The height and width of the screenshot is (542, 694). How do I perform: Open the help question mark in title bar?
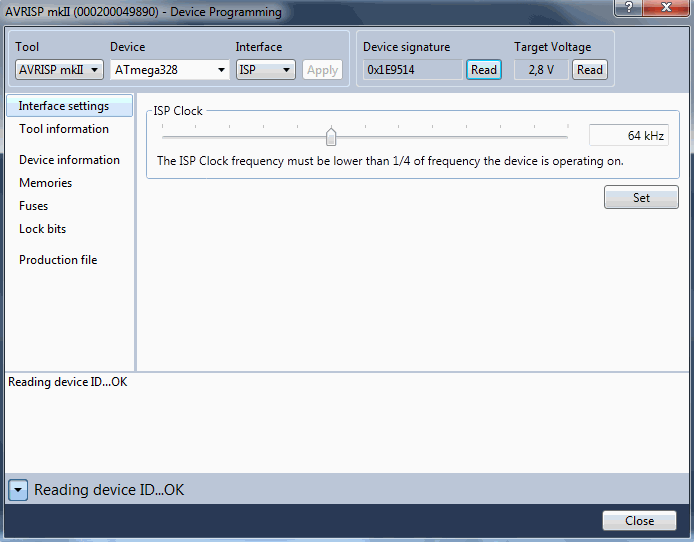click(x=629, y=7)
